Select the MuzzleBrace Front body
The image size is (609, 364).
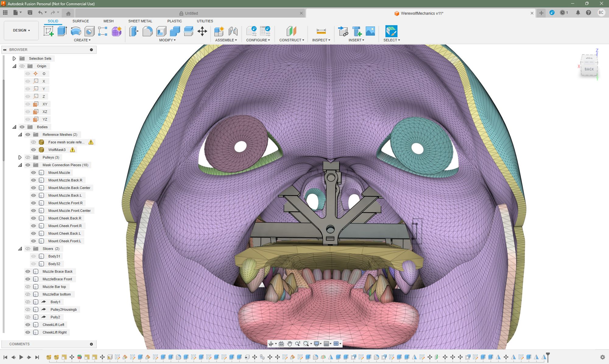point(57,279)
